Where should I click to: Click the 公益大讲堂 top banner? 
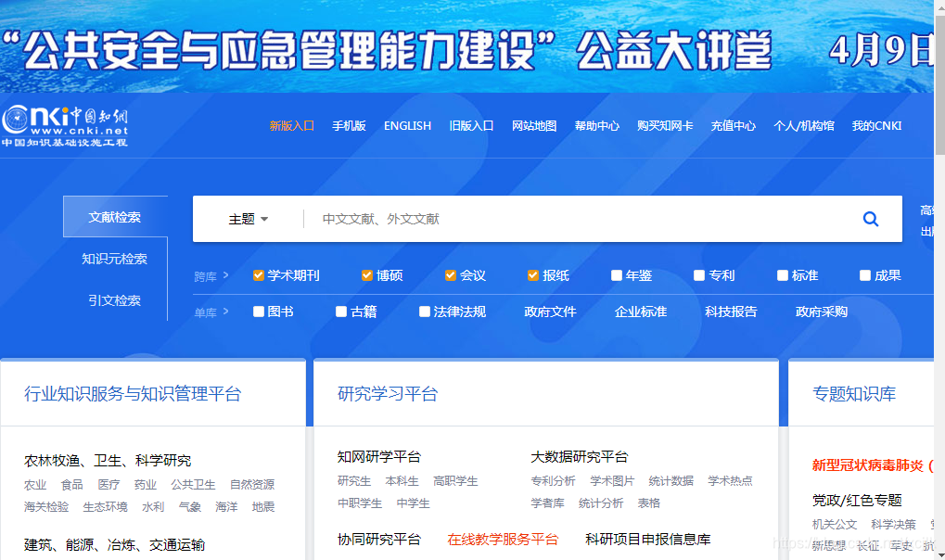pos(467,46)
